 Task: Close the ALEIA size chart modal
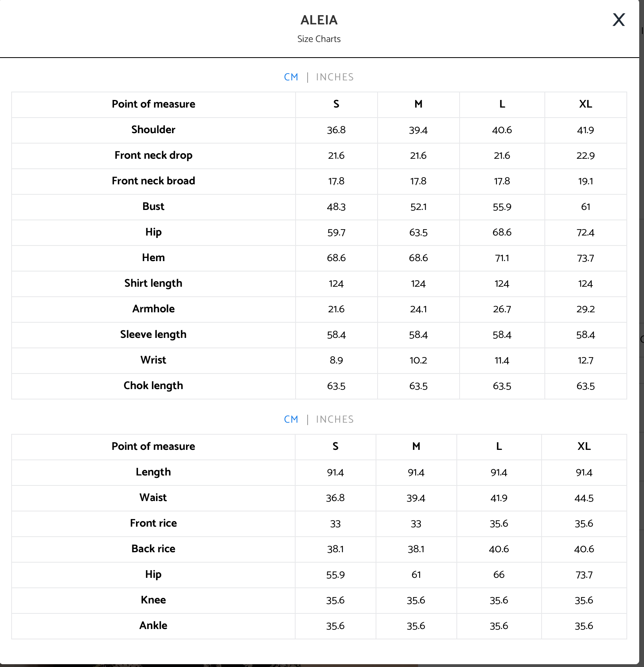[x=618, y=20]
